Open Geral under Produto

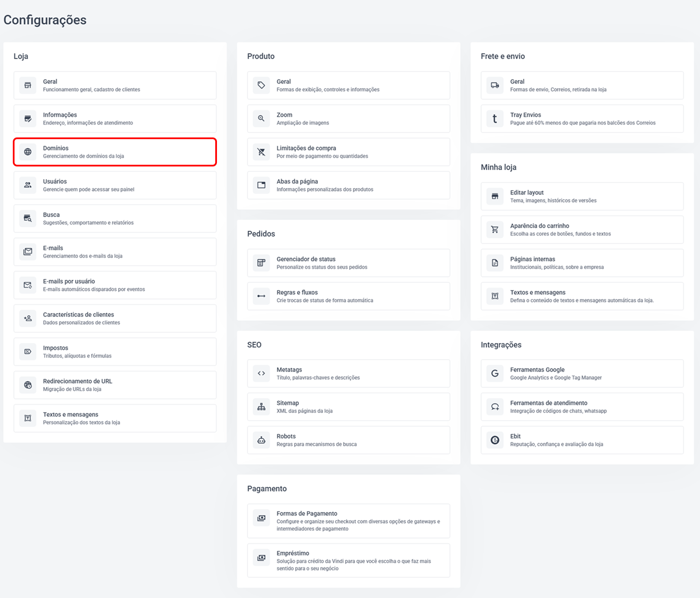tap(349, 85)
